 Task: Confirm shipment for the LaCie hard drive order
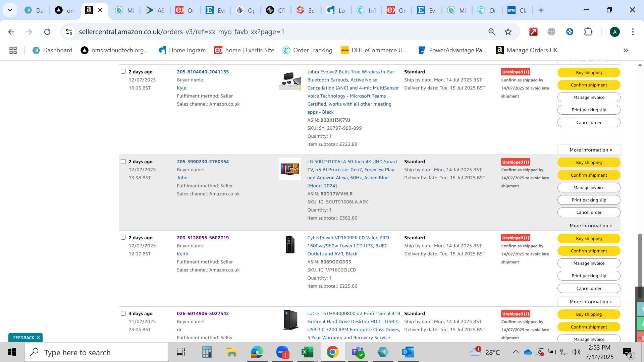(589, 327)
